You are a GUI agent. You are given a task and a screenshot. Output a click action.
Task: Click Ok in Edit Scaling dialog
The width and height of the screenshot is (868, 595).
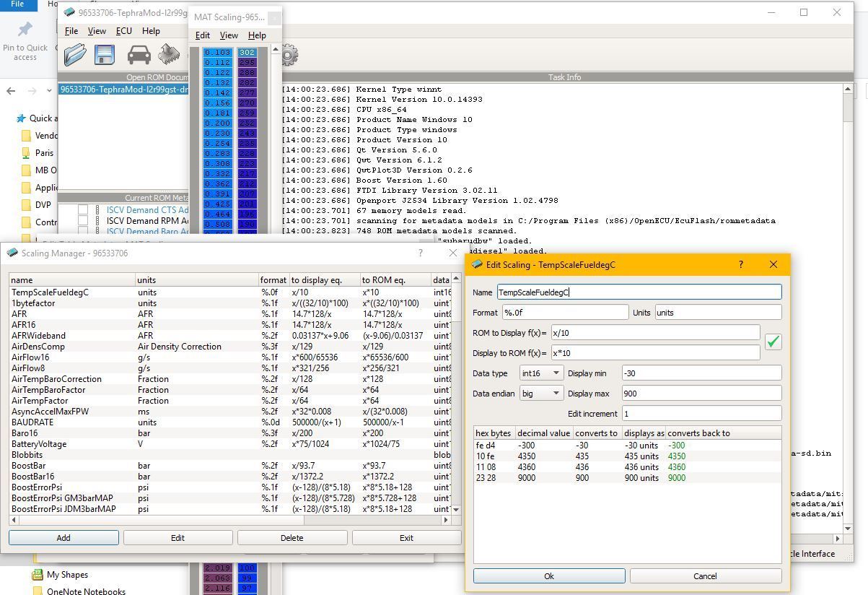[x=549, y=576]
